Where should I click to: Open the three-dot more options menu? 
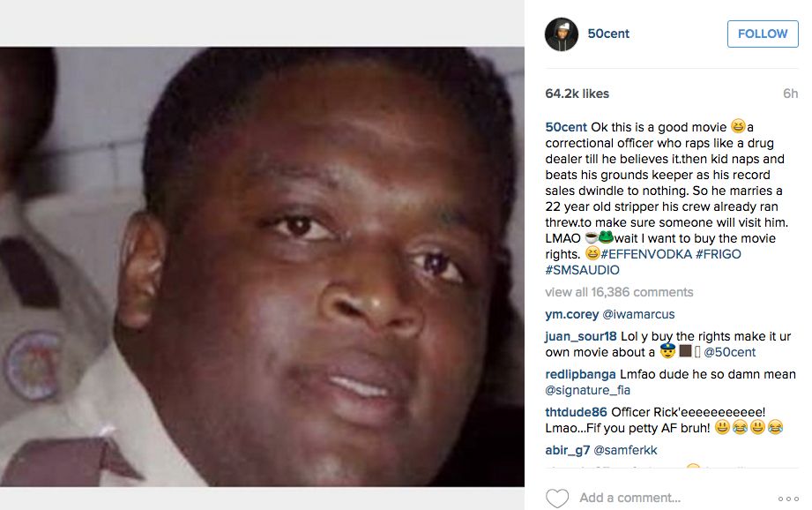[x=788, y=499]
